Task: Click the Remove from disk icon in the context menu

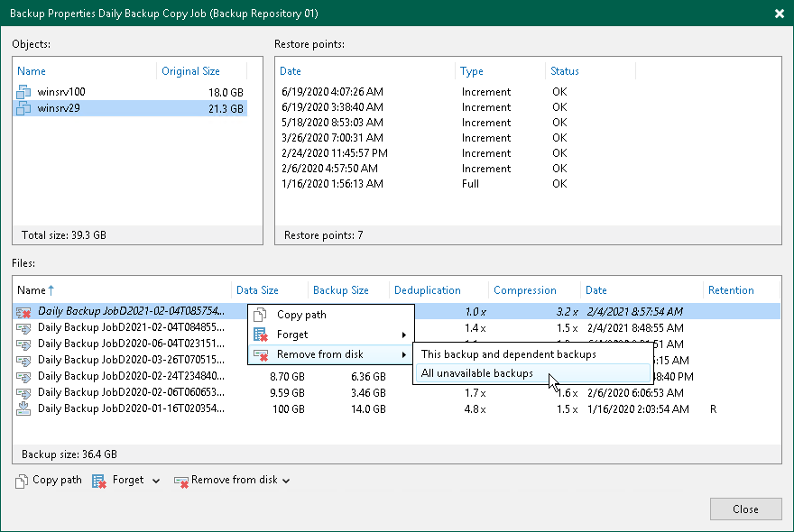Action: point(261,353)
